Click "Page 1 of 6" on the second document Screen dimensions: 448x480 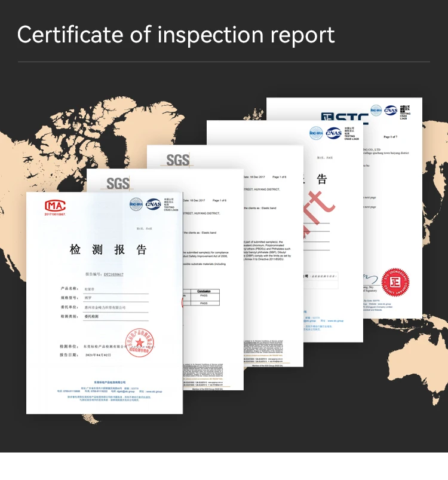[x=220, y=200]
